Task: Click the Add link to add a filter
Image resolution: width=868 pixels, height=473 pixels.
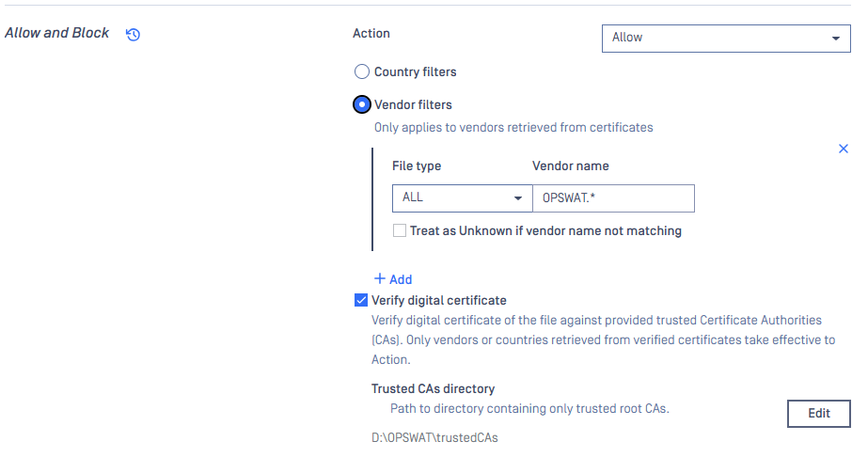Action: tap(393, 279)
